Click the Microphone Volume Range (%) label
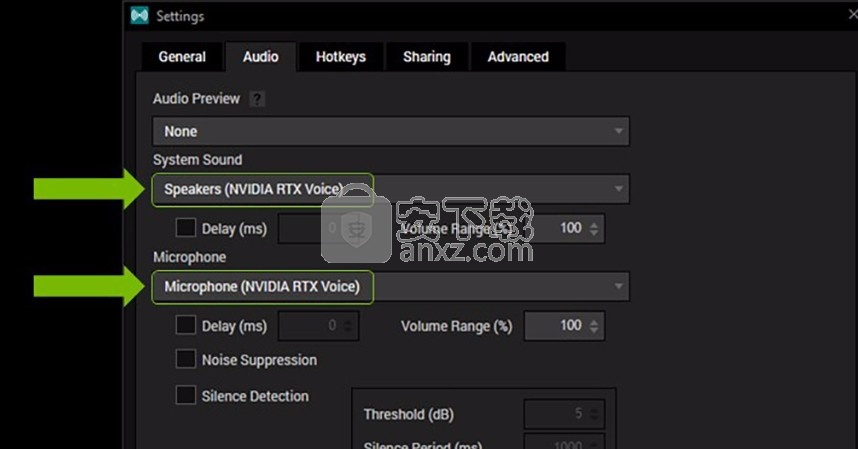The width and height of the screenshot is (858, 449). click(x=456, y=326)
